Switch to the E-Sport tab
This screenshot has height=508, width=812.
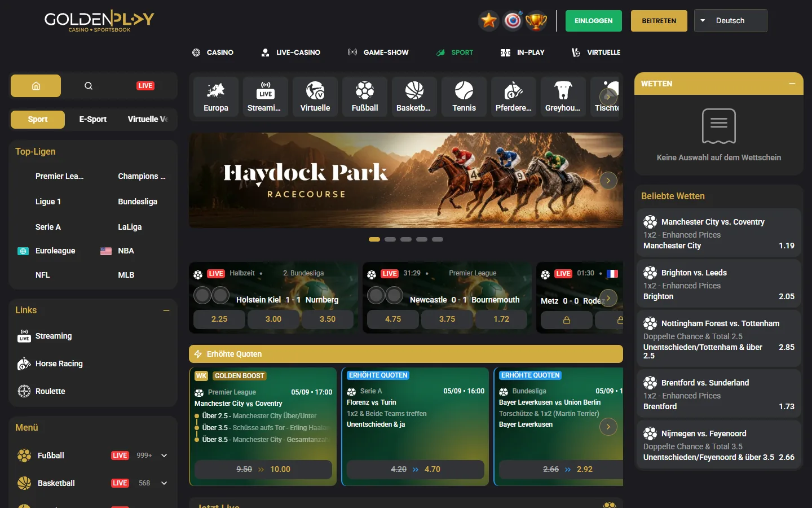tap(93, 119)
